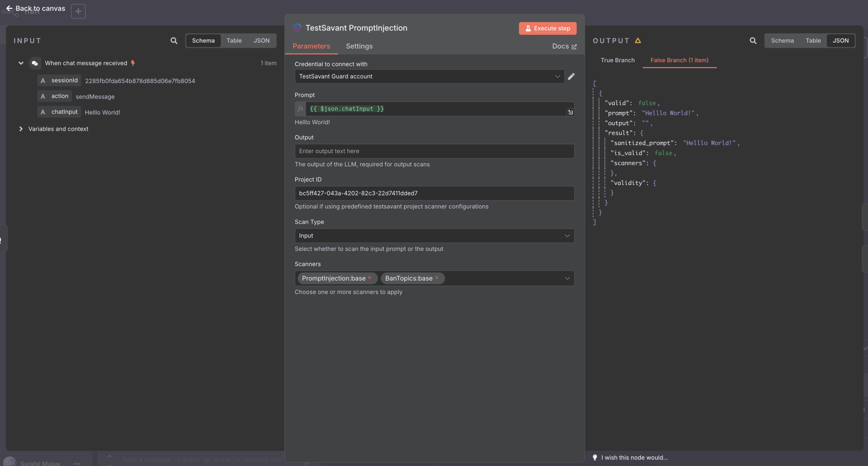Open the Scan Type dropdown

[434, 236]
